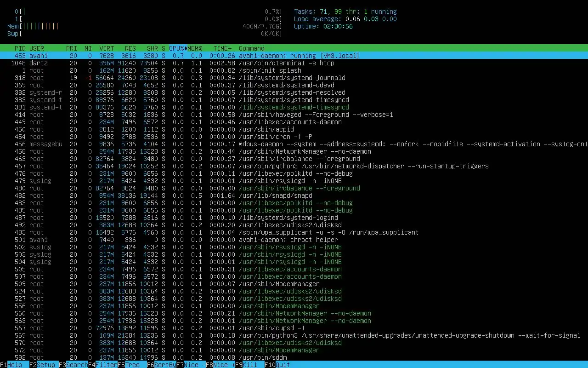This screenshot has width=588, height=368.
Task: Click the Tasks count line
Action: [x=345, y=11]
